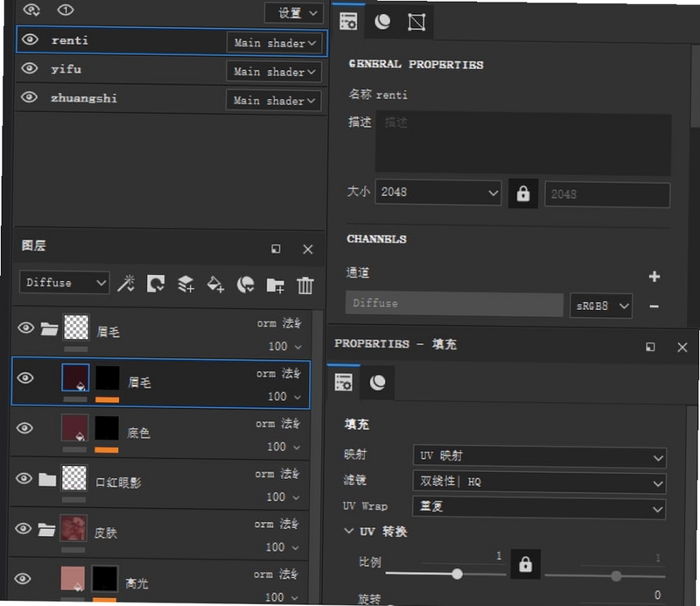
Task: Add a new paint layer
Action: coord(185,285)
